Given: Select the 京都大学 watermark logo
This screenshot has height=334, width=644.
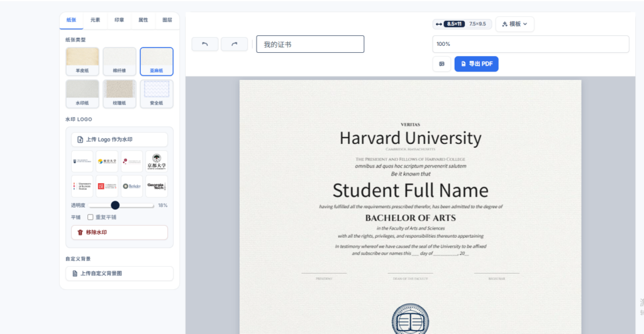Looking at the screenshot, I should (157, 162).
